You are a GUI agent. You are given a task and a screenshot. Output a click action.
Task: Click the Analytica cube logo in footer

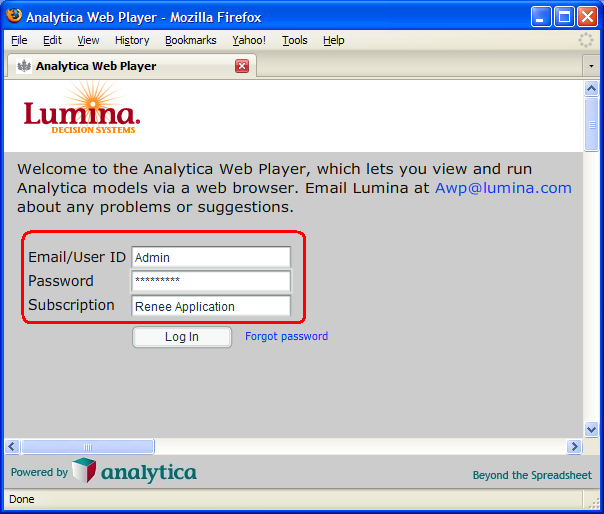click(84, 470)
